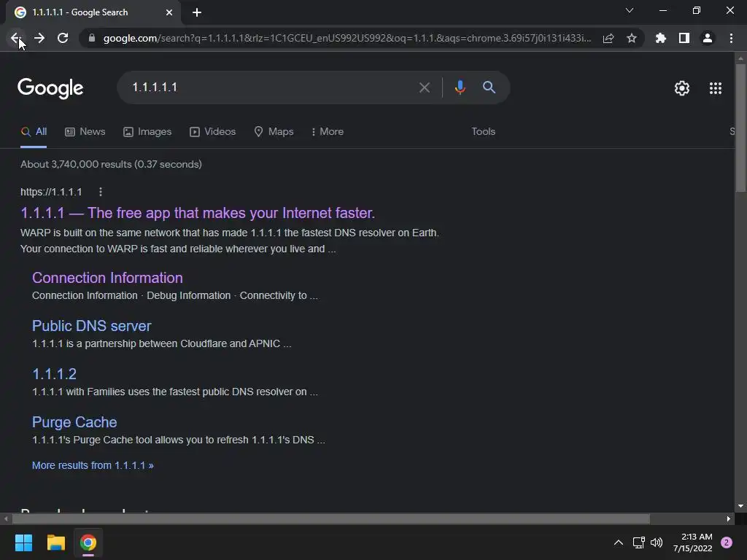Open notification center badge
Screen dimensions: 747x560
click(x=727, y=542)
